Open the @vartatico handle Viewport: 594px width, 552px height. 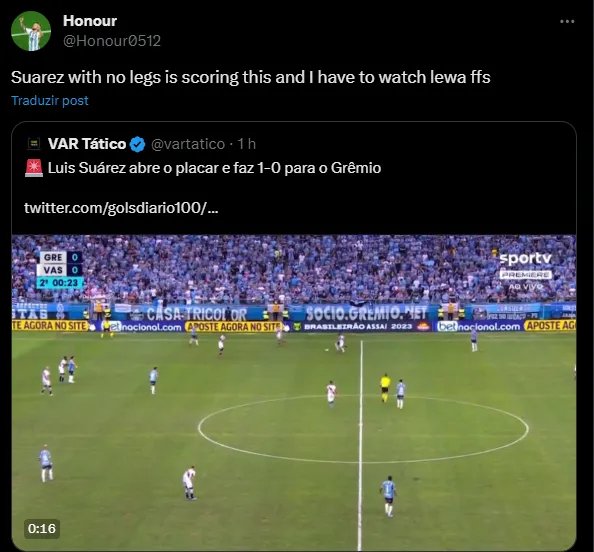188,144
